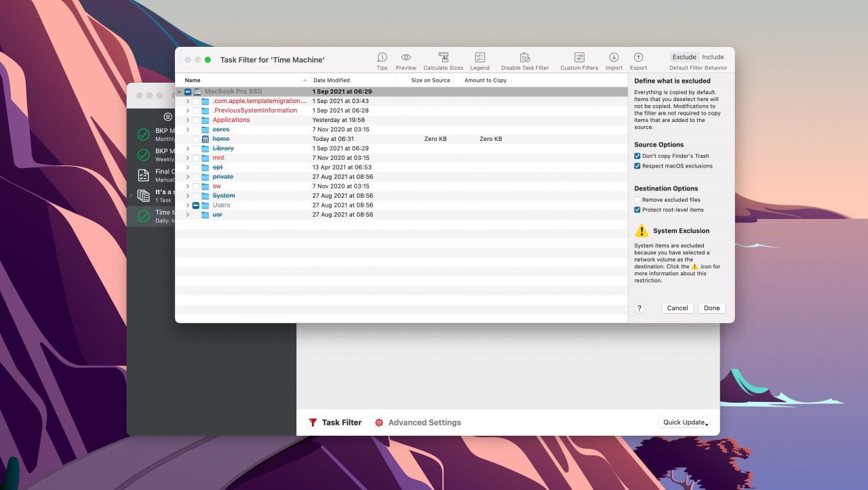Click Calculate Sizes in the toolbar

click(443, 58)
